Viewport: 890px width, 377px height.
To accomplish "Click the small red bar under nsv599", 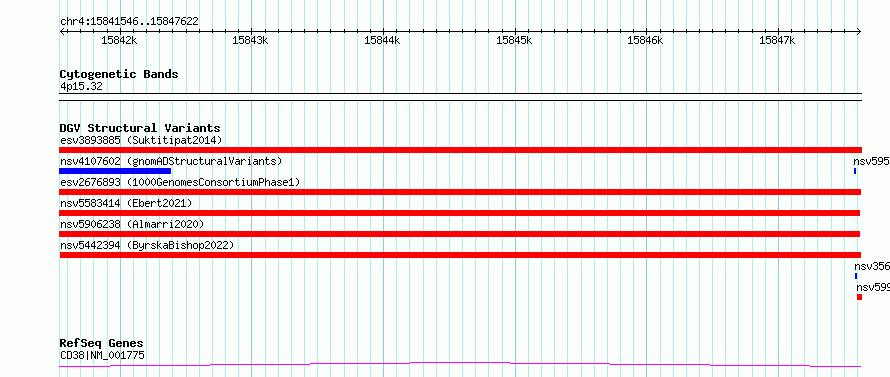I will pos(859,297).
